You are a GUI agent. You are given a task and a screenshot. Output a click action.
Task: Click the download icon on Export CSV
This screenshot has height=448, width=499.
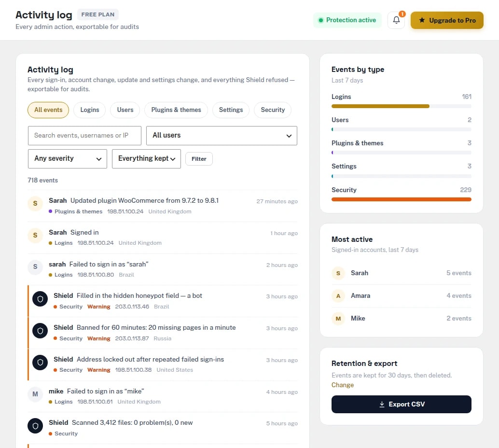click(x=382, y=405)
